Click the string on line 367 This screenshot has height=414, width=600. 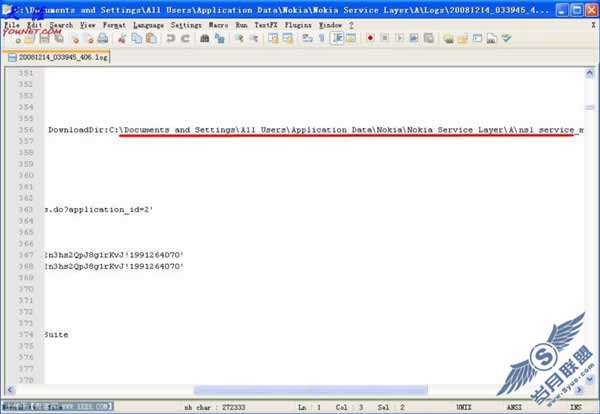[114, 255]
